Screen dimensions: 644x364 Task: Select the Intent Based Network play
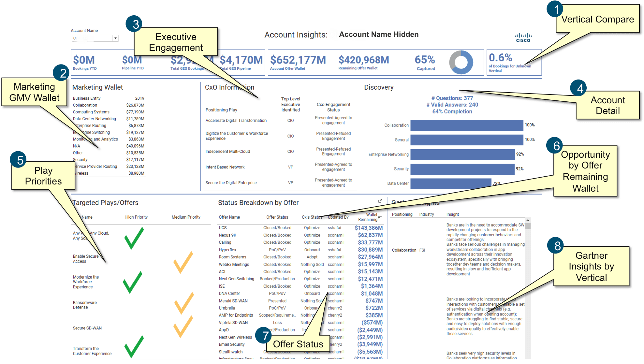[225, 167]
